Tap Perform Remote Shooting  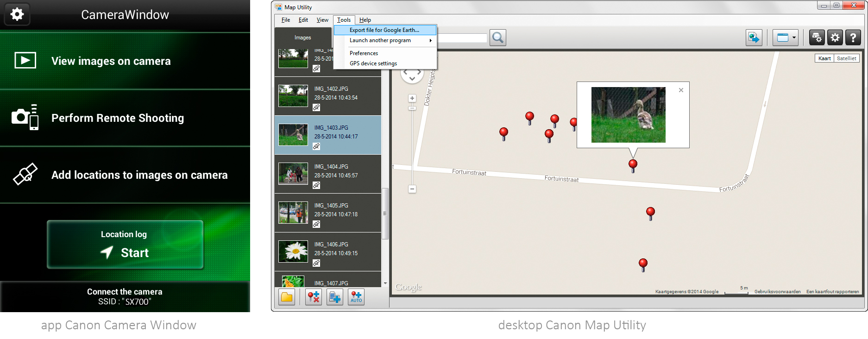tap(118, 118)
